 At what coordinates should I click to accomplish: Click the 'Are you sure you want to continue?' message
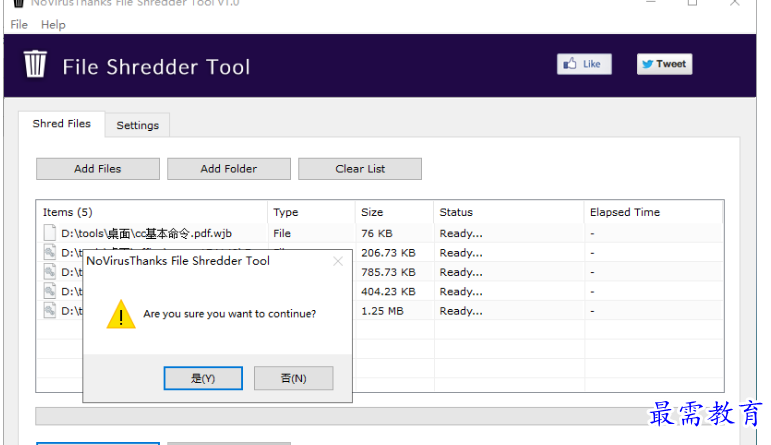pos(230,314)
